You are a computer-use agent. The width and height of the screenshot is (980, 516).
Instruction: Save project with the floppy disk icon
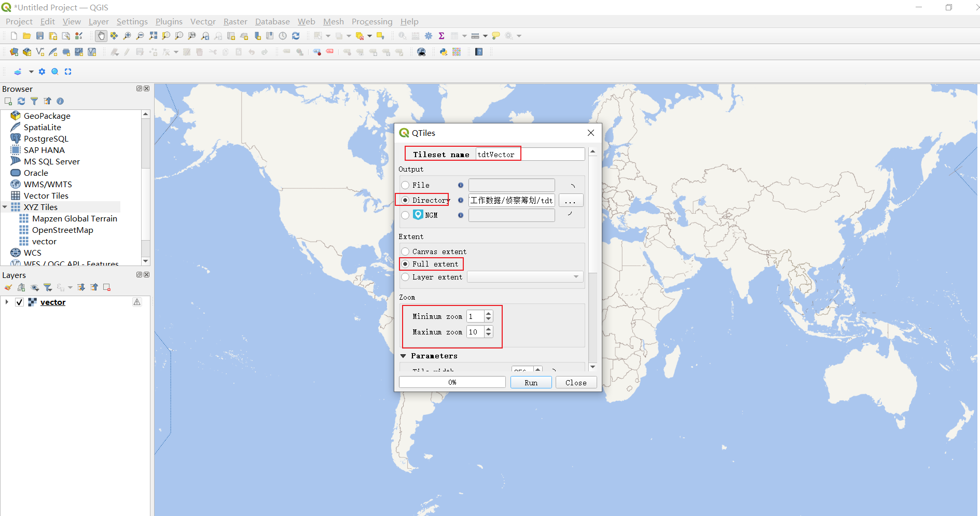[40, 36]
